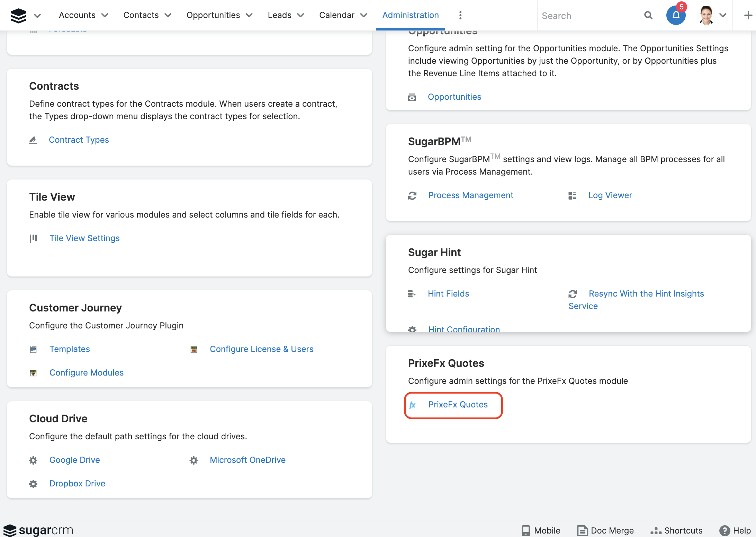Open the Log Viewer link
Image resolution: width=756 pixels, height=537 pixels.
pyautogui.click(x=610, y=195)
